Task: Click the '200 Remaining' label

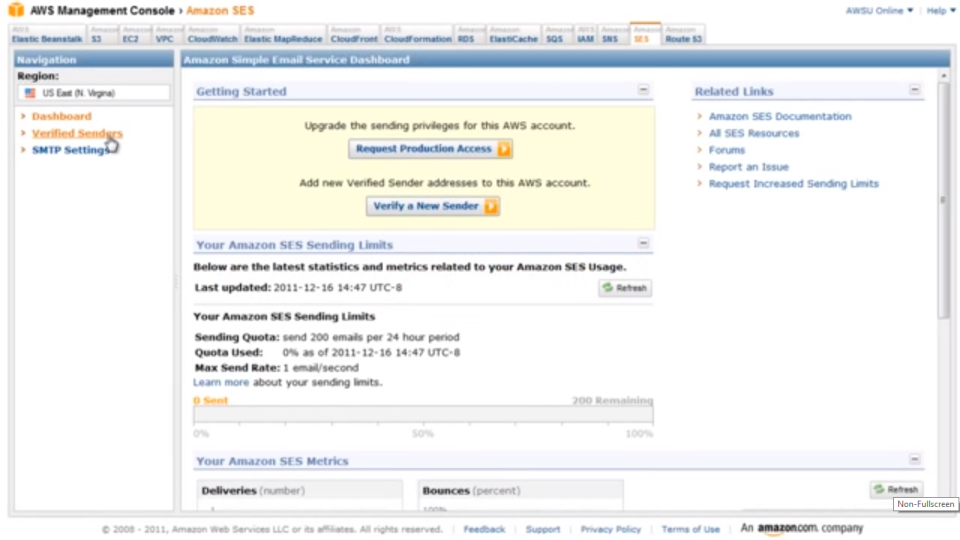Action: pos(612,400)
